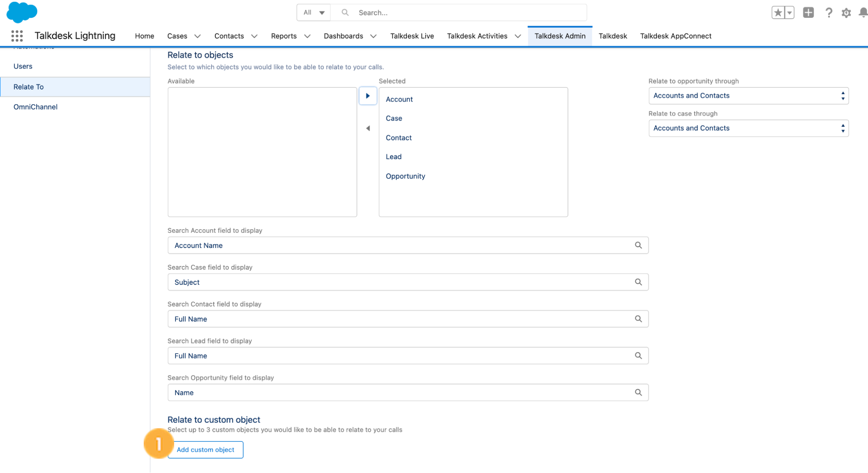Image resolution: width=868 pixels, height=473 pixels.
Task: Select Contact in the Selected list
Action: tap(399, 138)
